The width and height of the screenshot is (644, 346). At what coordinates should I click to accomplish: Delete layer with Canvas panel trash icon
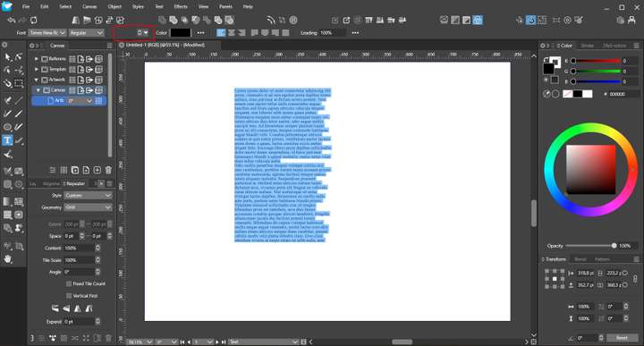(x=108, y=170)
